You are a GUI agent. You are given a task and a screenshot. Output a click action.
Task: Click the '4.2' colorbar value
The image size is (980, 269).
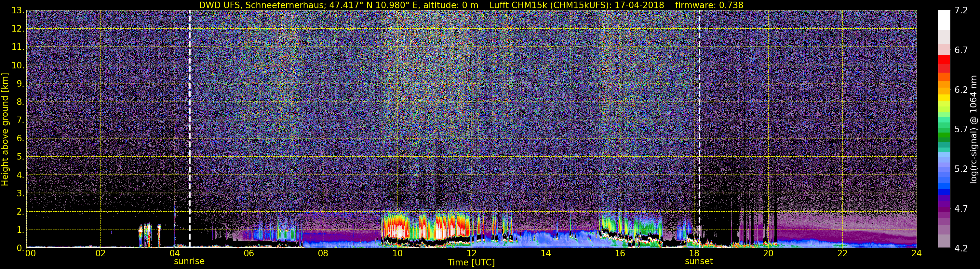pyautogui.click(x=961, y=248)
